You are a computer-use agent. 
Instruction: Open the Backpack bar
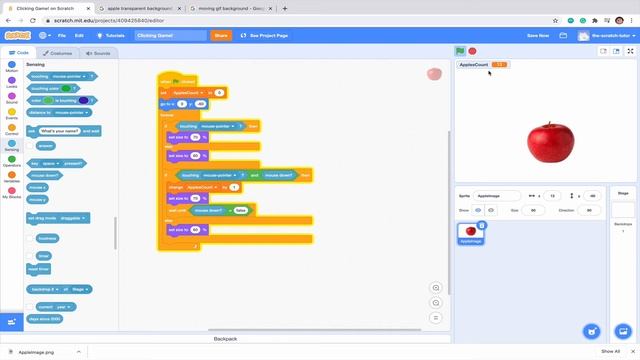click(x=225, y=339)
